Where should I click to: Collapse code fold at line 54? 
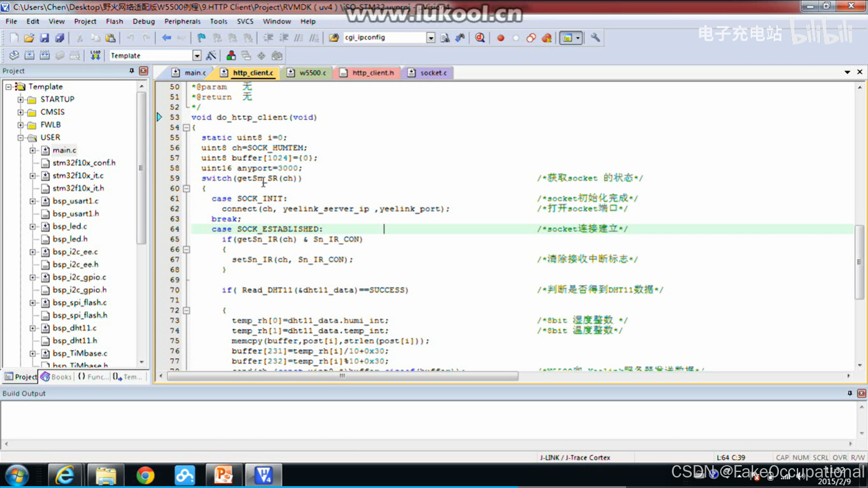[x=186, y=127]
